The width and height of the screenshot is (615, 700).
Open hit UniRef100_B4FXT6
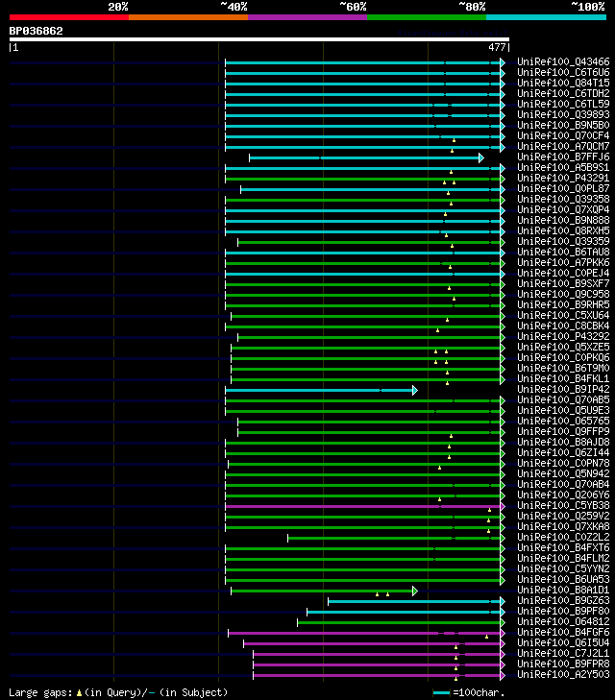(563, 548)
